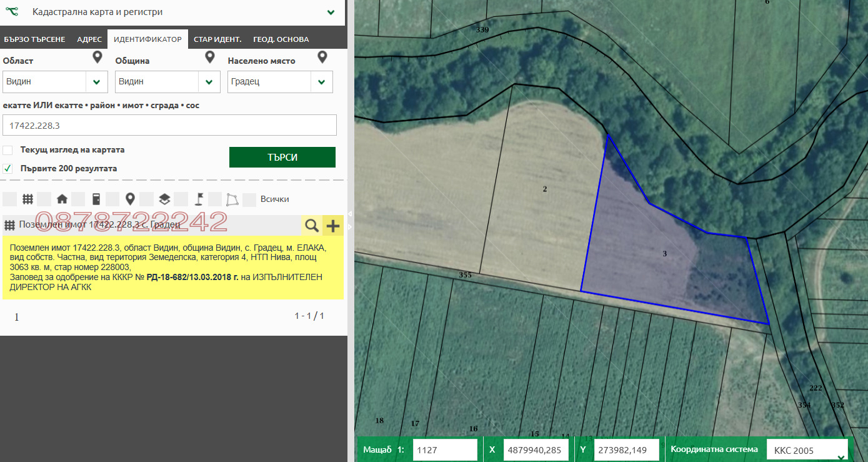The image size is (868, 462).
Task: Open the ГЕОД. ОСНОВА tab
Action: [281, 39]
